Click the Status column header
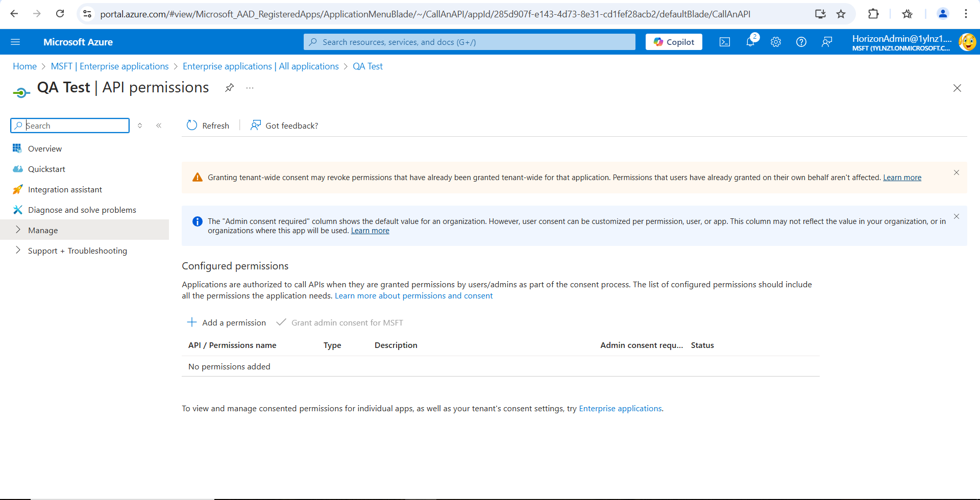The image size is (980, 500). pyautogui.click(x=702, y=345)
